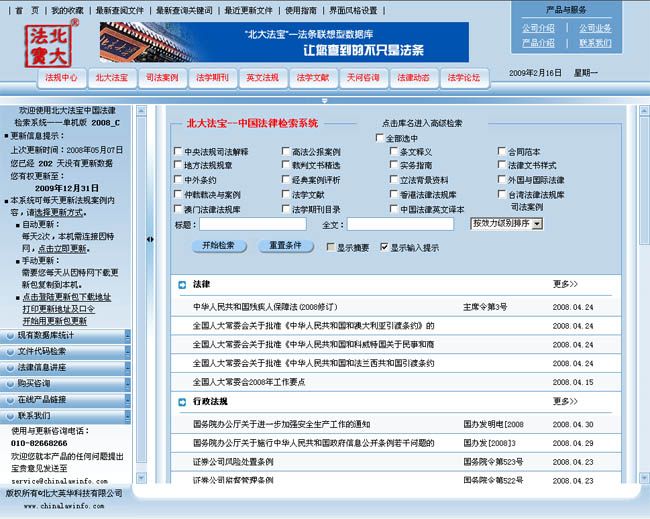The height and width of the screenshot is (519, 650).
Task: Click 司法案例 database name text
Action: point(526,207)
